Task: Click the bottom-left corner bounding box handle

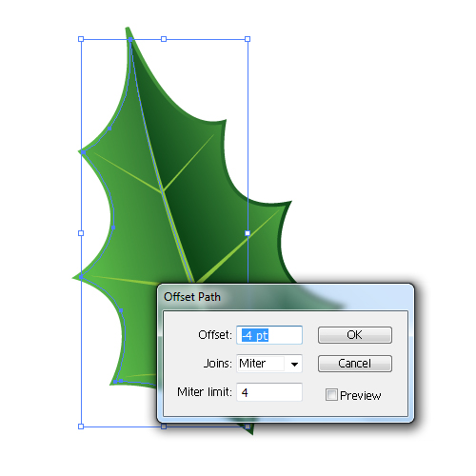Action: 81,426
